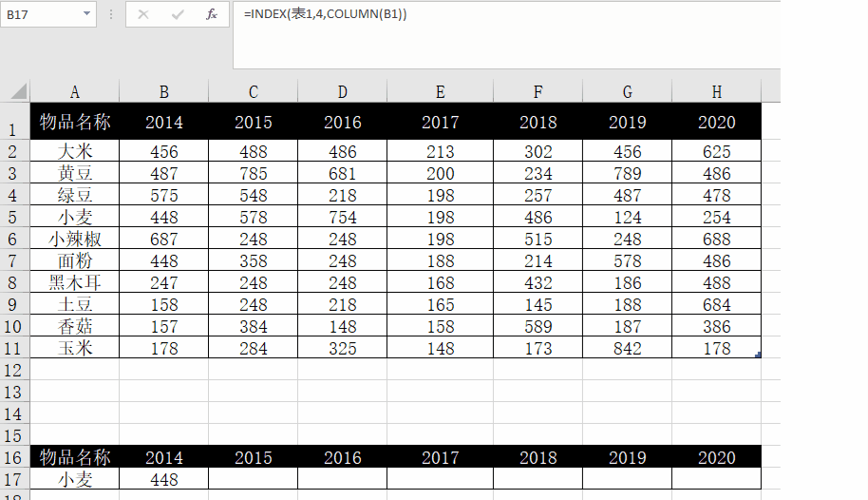868x500 pixels.
Task: Select column G header
Action: [627, 91]
